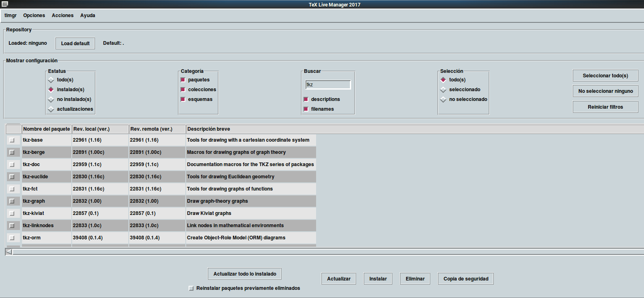The image size is (644, 298).
Task: Check the tkz-berge package checkbox
Action: tap(12, 152)
